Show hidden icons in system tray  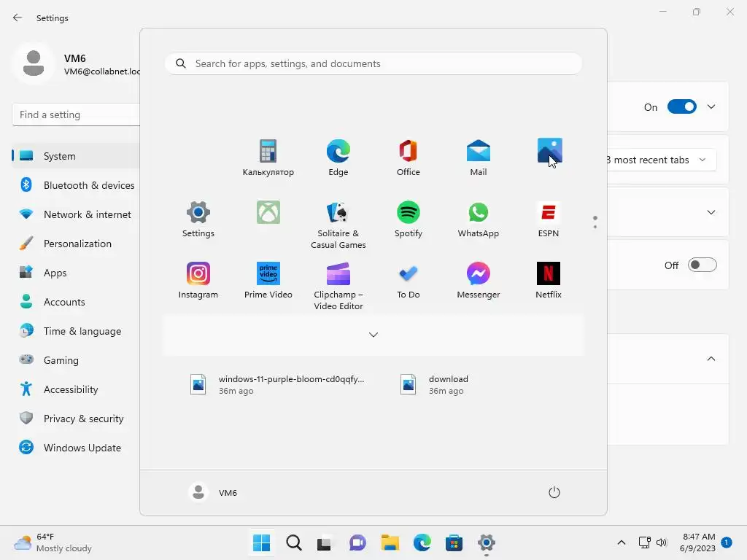click(x=622, y=542)
